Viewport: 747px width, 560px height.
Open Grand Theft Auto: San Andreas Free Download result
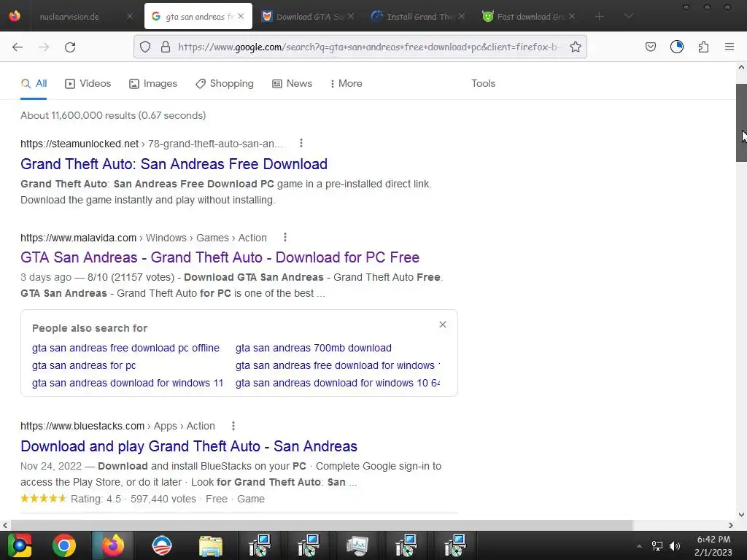[174, 164]
